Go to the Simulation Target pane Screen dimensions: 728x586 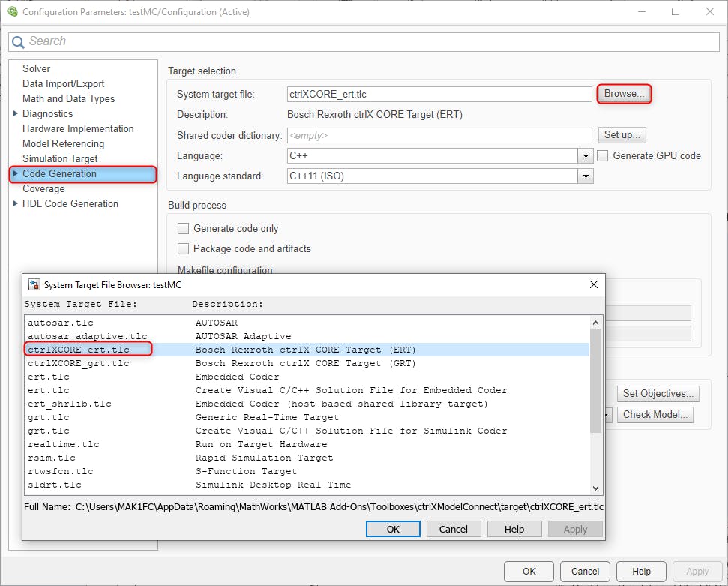pyautogui.click(x=61, y=158)
